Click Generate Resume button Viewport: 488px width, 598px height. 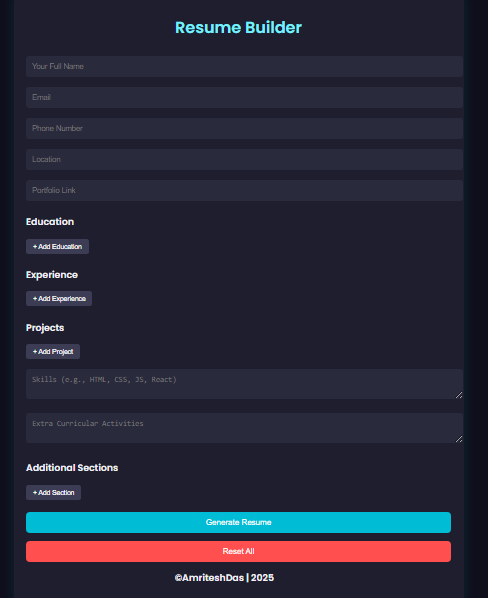click(238, 522)
